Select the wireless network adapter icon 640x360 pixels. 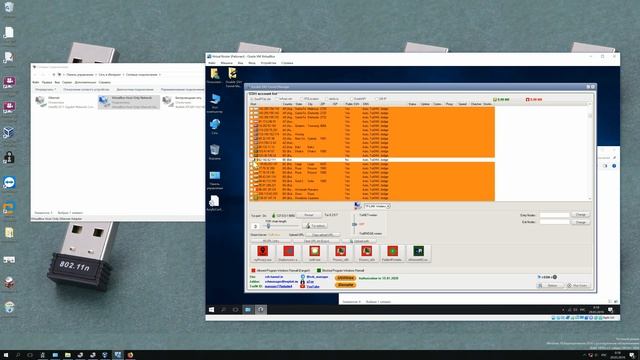168,101
